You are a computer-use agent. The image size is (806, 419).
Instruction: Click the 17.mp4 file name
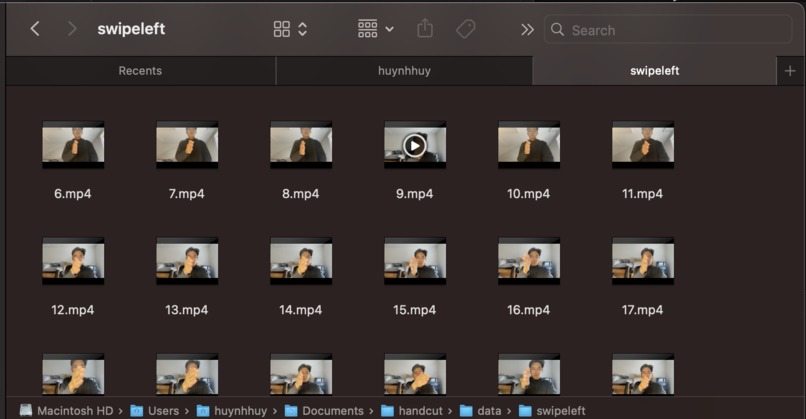pos(643,310)
